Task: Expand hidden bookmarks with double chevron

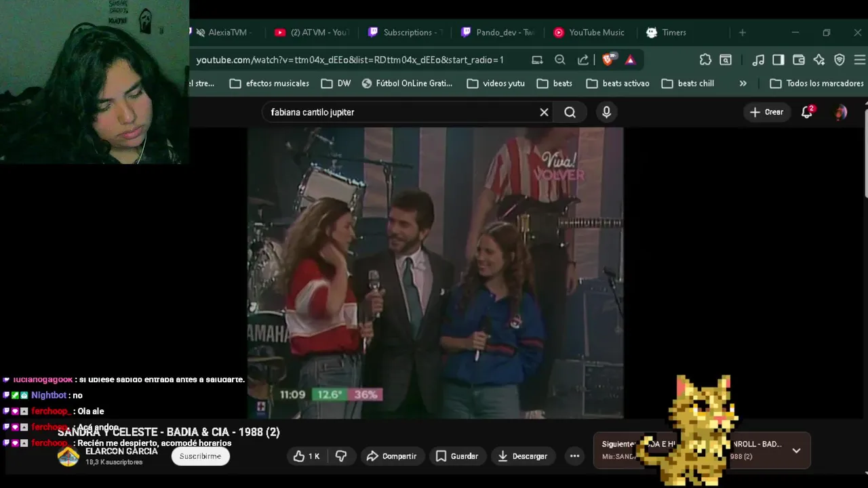Action: [743, 83]
